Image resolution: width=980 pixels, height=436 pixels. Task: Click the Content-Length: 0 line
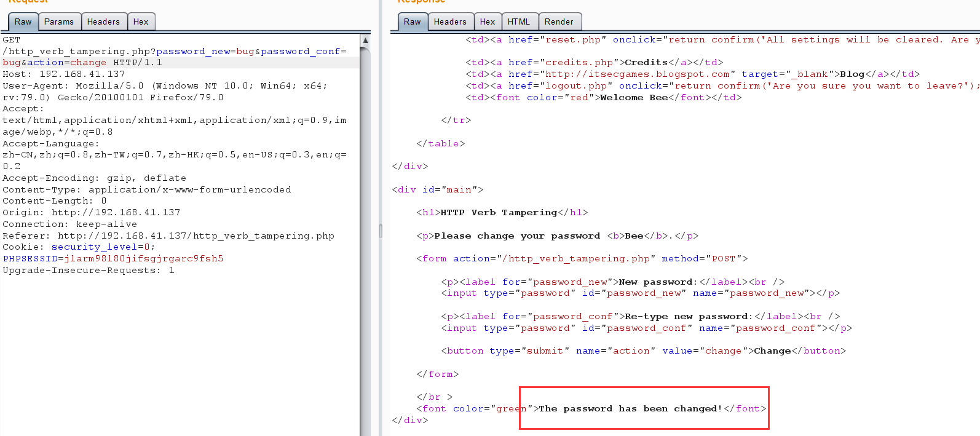tap(55, 200)
